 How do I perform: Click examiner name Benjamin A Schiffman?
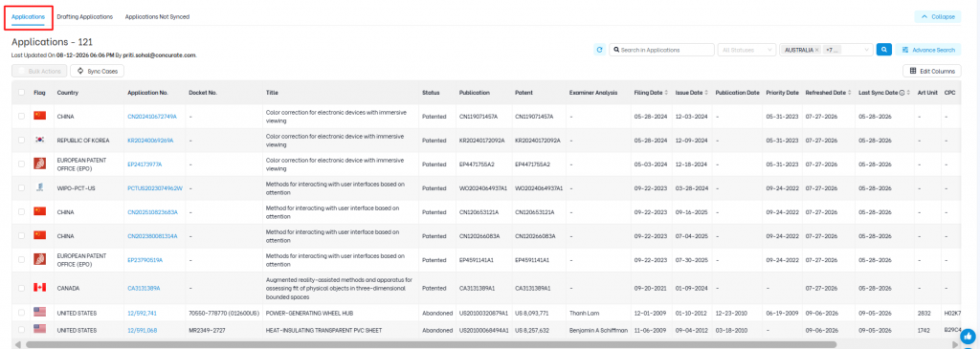[599, 330]
